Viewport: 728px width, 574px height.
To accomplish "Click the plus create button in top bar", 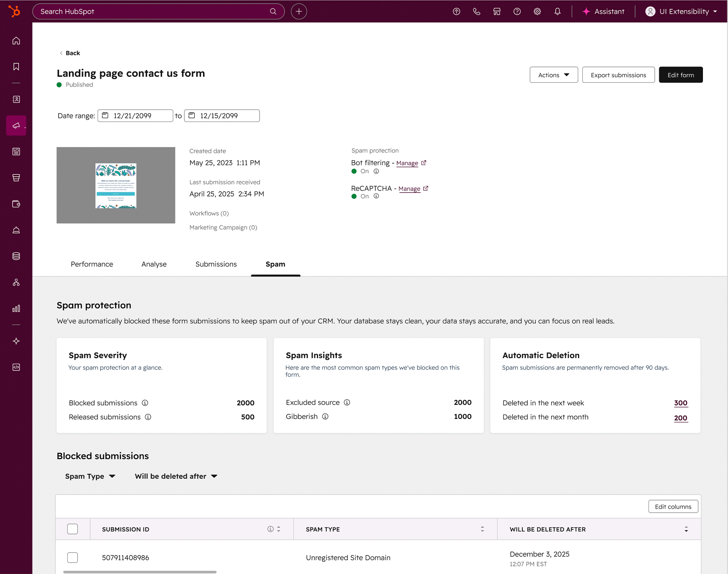I will (299, 12).
